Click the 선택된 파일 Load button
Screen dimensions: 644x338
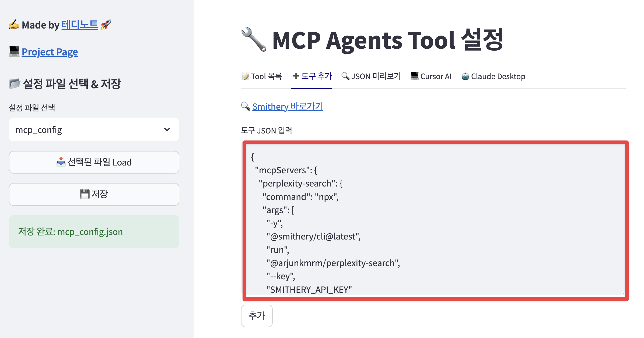coord(94,162)
